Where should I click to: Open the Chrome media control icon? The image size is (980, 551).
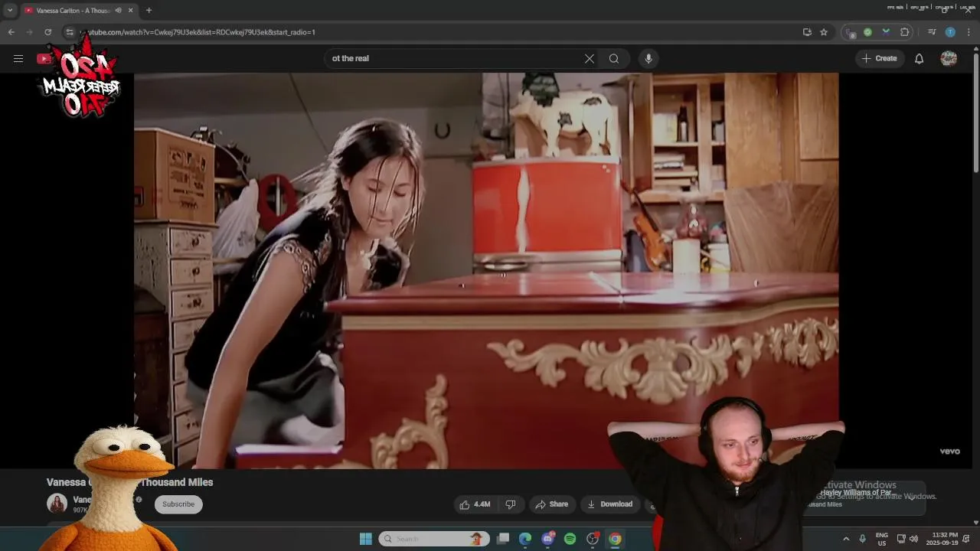click(932, 32)
